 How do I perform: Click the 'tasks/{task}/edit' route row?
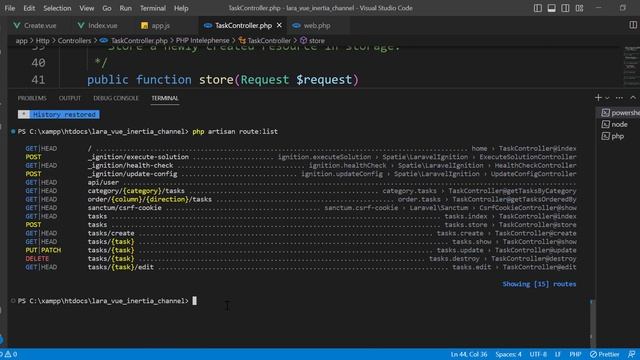(x=301, y=267)
